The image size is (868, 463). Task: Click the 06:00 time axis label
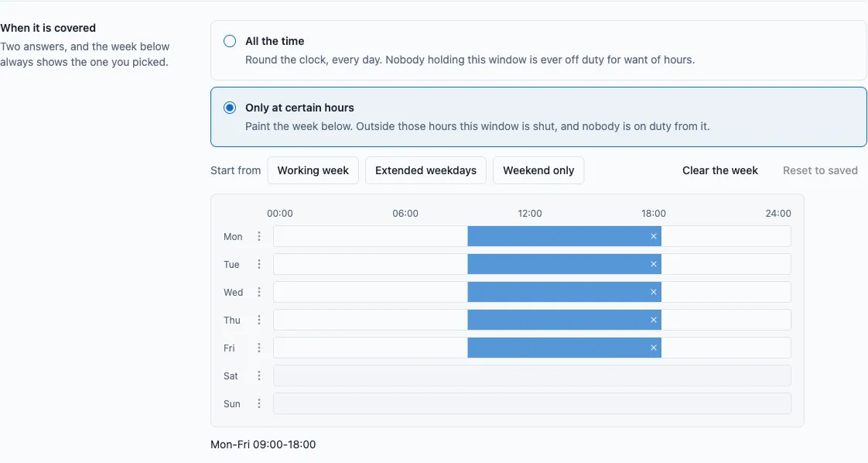405,213
